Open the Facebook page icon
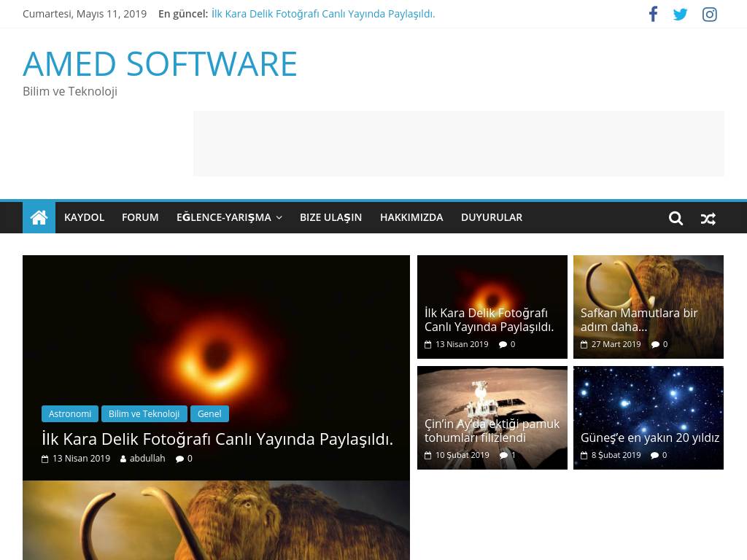 (x=653, y=14)
